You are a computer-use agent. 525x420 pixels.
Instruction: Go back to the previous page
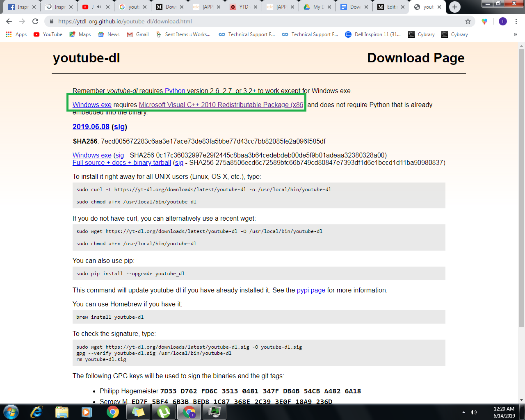click(9, 21)
